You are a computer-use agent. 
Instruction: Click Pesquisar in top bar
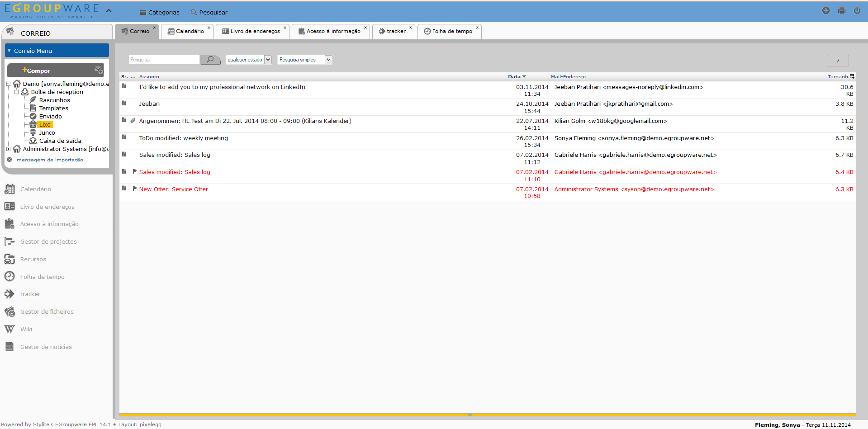[x=209, y=12]
